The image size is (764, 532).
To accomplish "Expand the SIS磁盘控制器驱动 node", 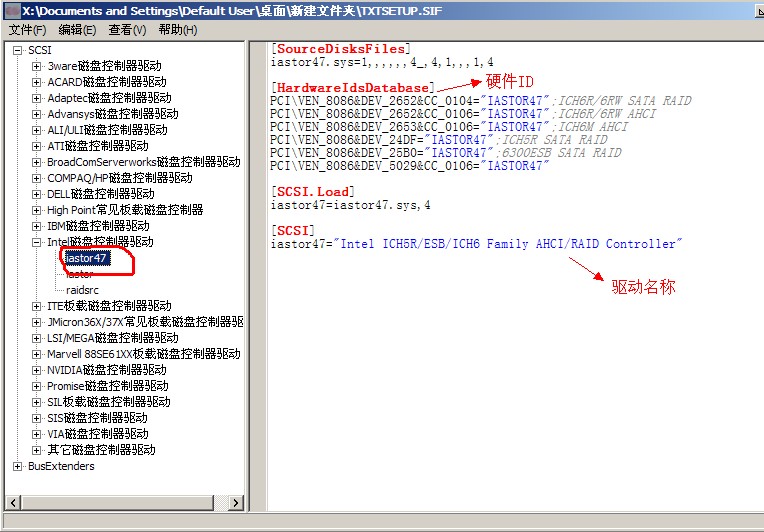I will (x=37, y=418).
